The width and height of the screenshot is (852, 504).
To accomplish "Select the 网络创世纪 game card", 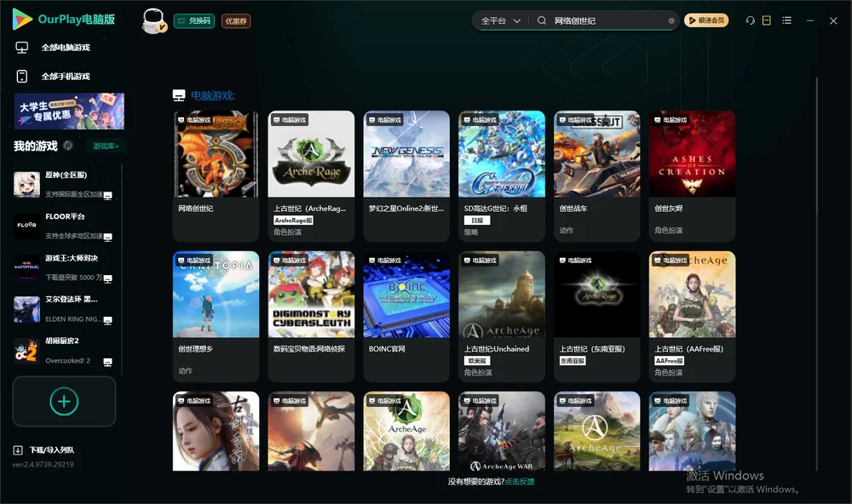I will point(216,176).
